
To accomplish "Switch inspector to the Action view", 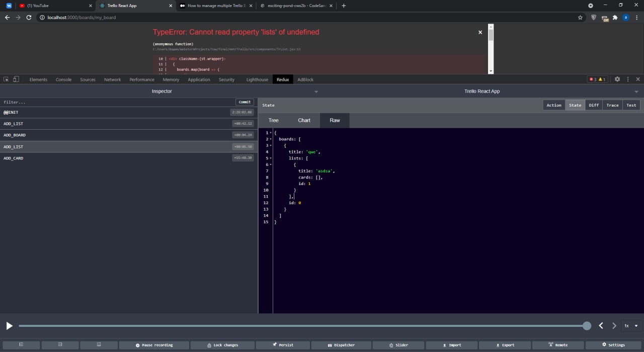I will tap(554, 105).
